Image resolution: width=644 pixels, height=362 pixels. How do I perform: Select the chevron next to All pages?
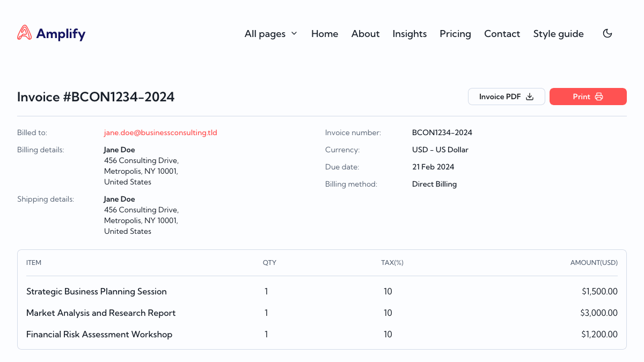[294, 33]
